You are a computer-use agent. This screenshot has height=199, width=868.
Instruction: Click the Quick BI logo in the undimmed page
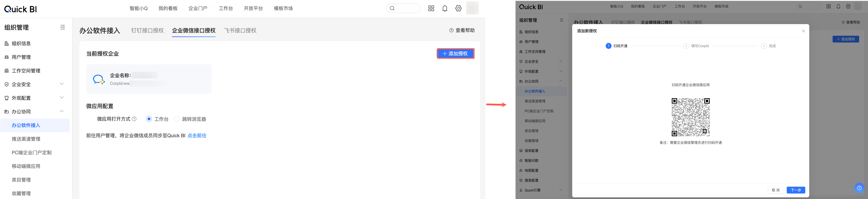(x=20, y=9)
